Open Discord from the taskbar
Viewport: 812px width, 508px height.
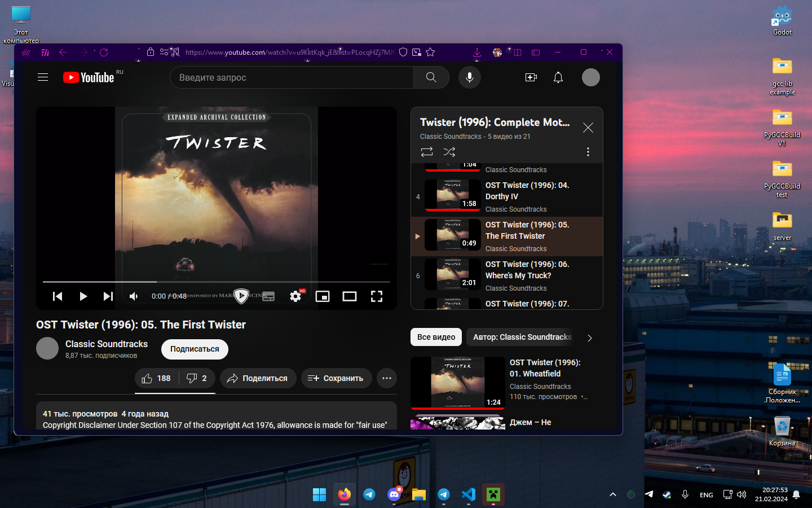[x=394, y=494]
